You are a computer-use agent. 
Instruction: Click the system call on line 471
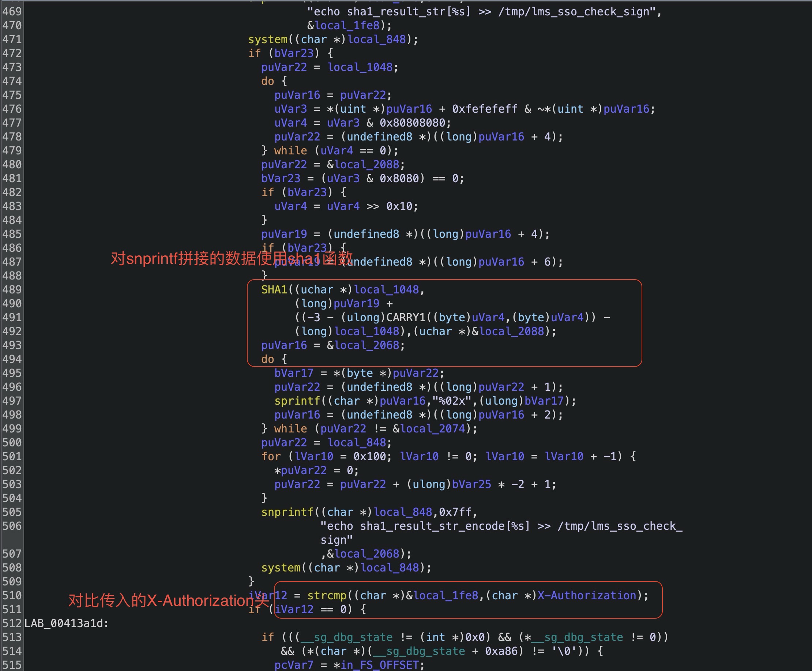267,40
